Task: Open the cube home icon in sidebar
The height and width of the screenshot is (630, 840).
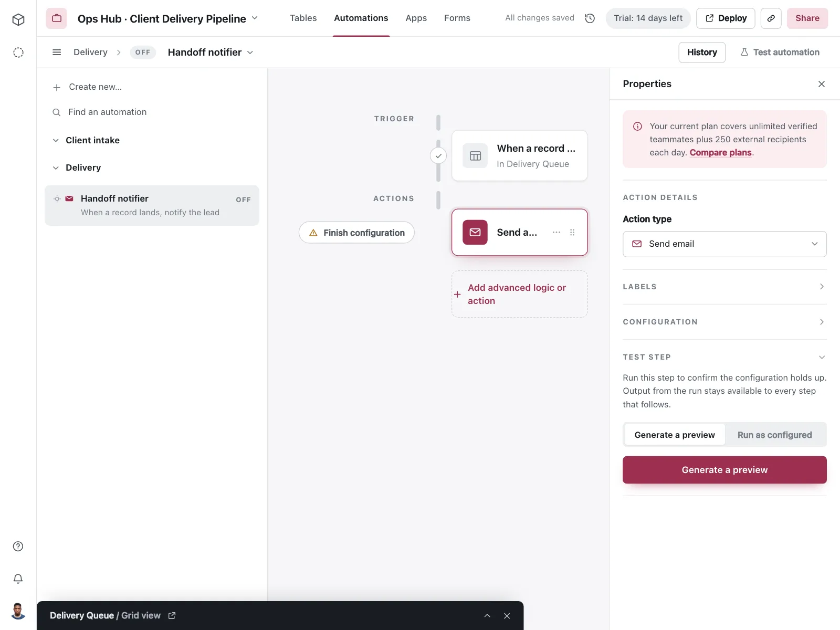Action: click(x=18, y=19)
